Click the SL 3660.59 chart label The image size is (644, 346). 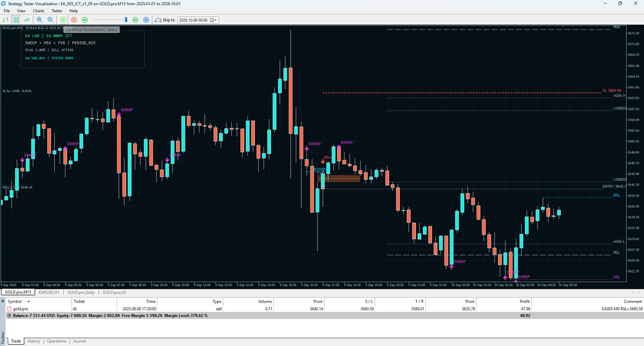tap(612, 90)
